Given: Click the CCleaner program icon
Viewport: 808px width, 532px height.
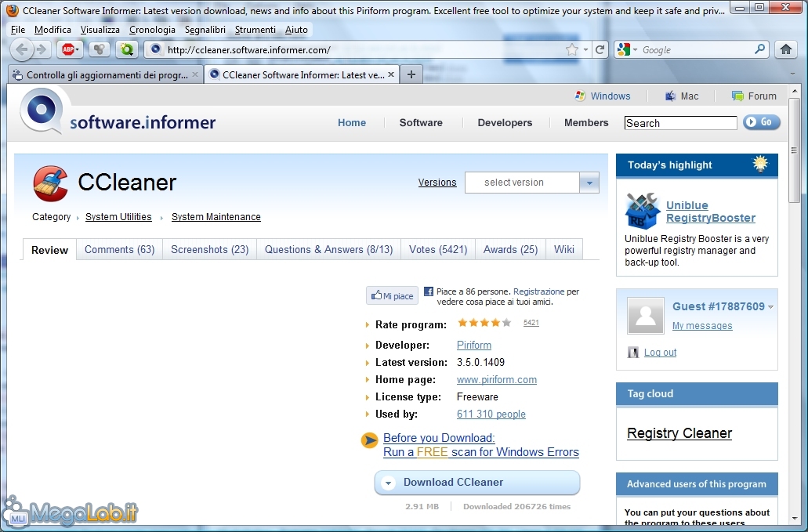Looking at the screenshot, I should pyautogui.click(x=50, y=183).
